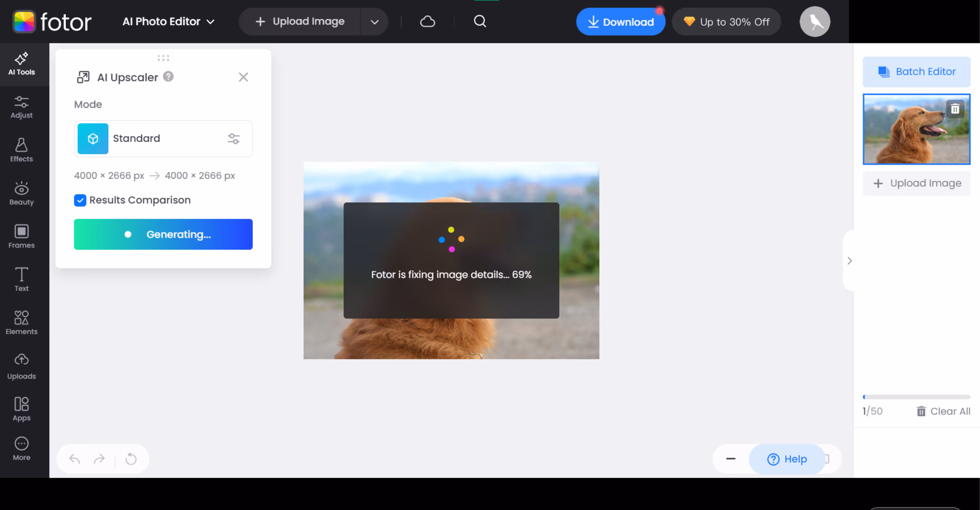Open the Up to 30% Off offer
Image resolution: width=980 pixels, height=510 pixels.
point(726,22)
